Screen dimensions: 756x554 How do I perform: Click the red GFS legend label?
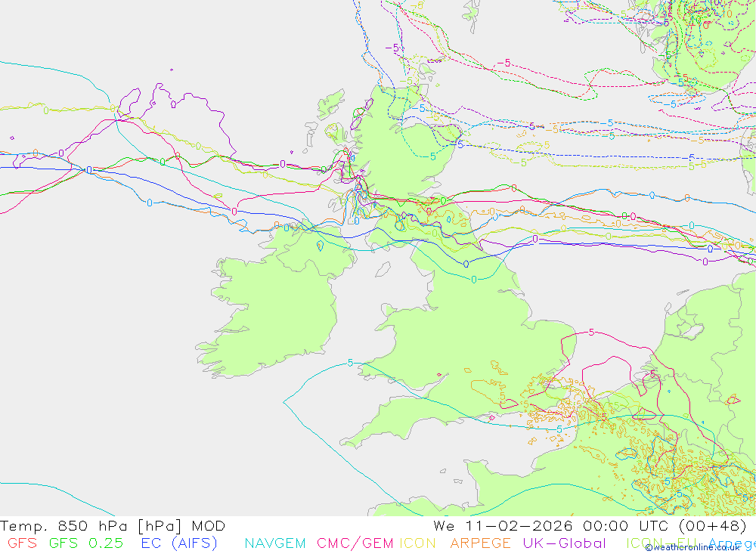22,543
